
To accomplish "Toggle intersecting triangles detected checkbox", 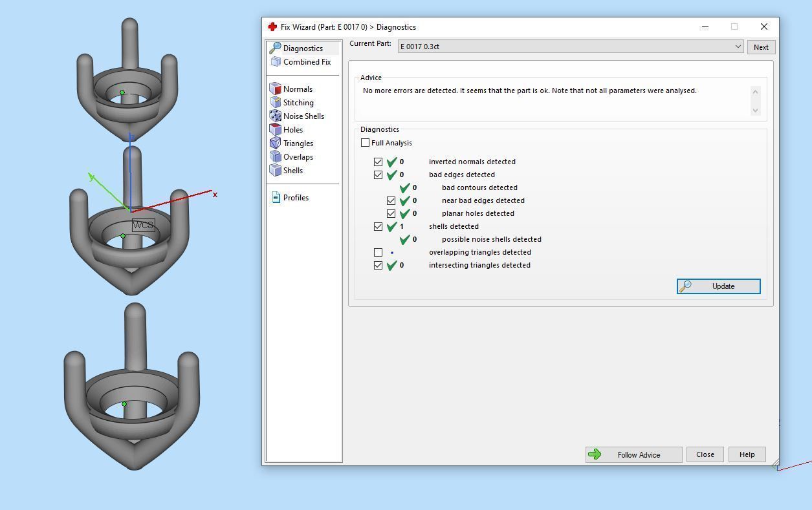I will (x=378, y=265).
